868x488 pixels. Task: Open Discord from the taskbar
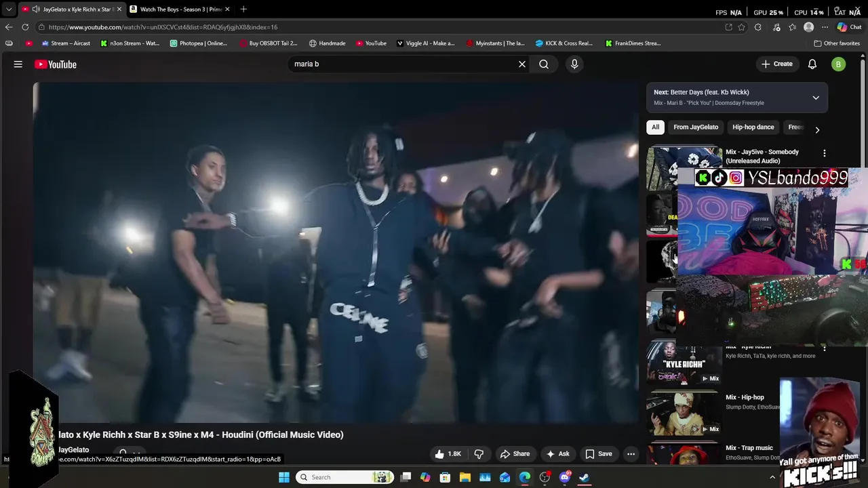tap(565, 477)
